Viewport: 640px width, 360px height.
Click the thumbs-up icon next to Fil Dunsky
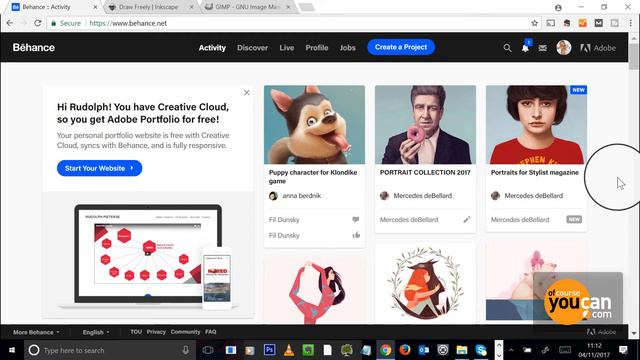tap(356, 235)
